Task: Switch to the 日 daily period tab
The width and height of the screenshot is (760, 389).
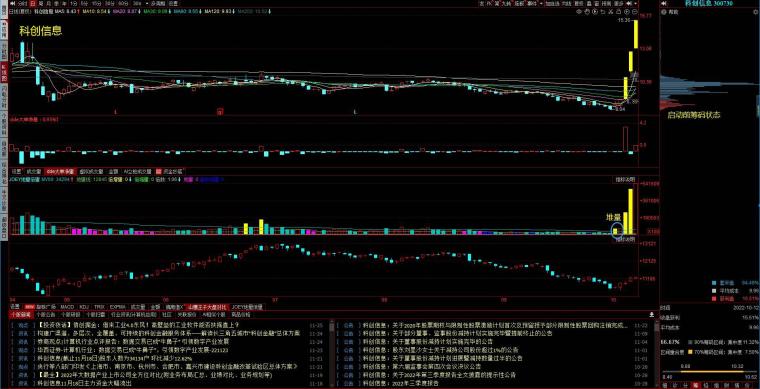Action: (x=33, y=3)
